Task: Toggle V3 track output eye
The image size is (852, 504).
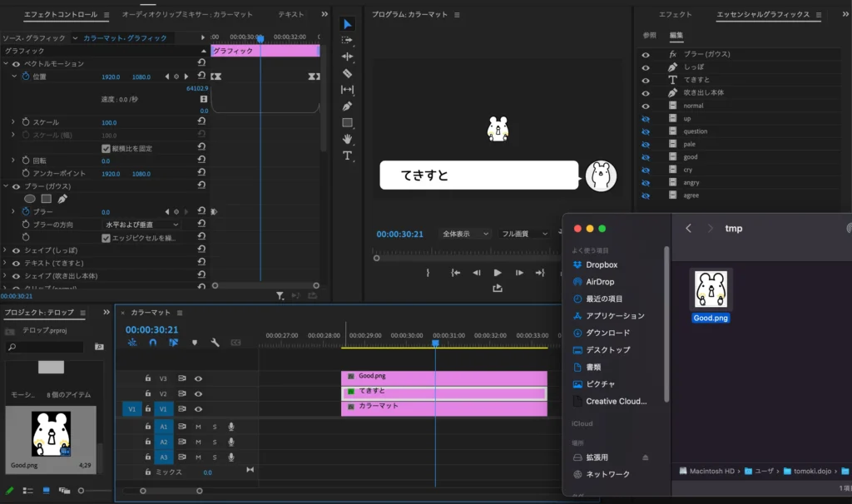Action: click(198, 378)
